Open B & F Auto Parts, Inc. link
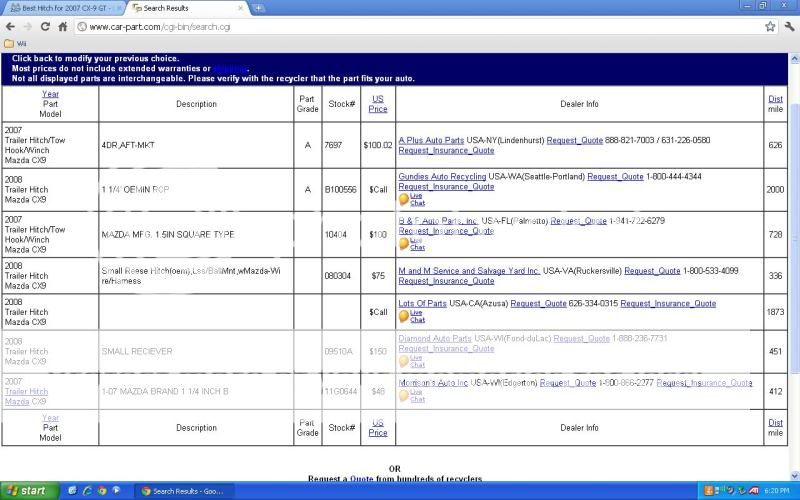 tap(438, 221)
